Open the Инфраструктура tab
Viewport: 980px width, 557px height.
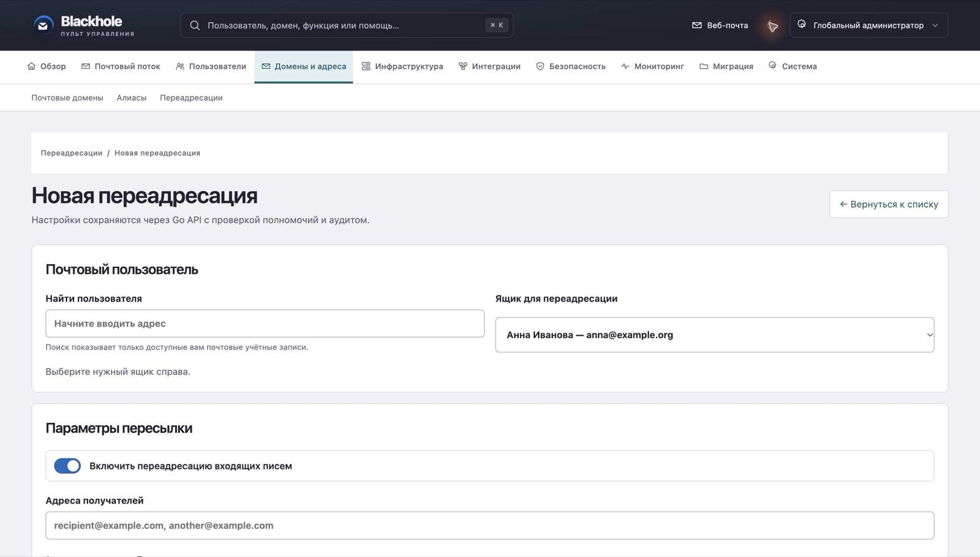point(402,66)
